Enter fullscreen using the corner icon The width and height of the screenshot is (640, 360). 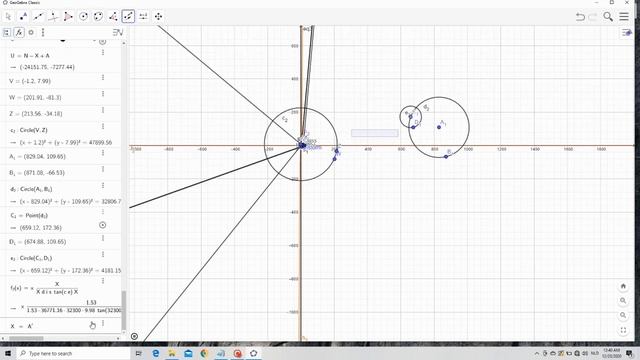[x=623, y=330]
